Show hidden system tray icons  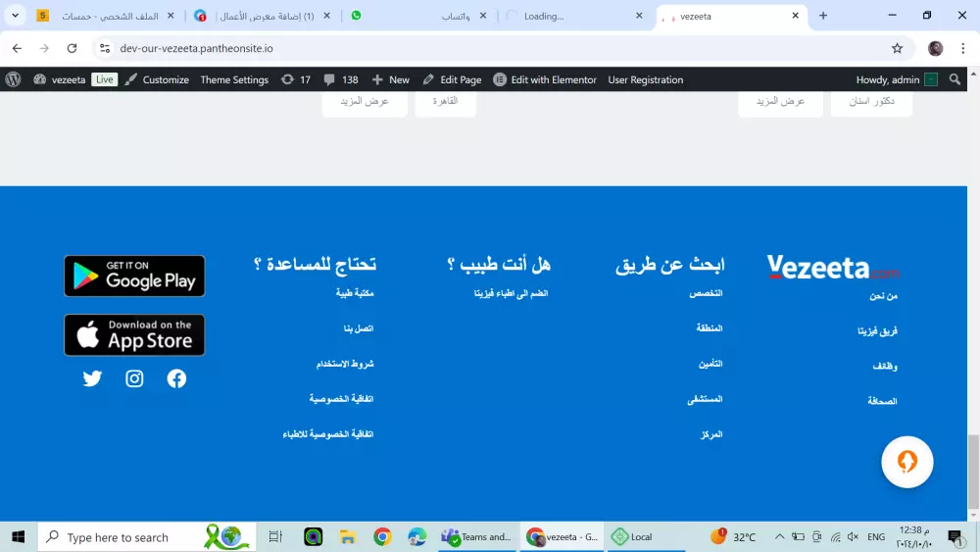[779, 536]
